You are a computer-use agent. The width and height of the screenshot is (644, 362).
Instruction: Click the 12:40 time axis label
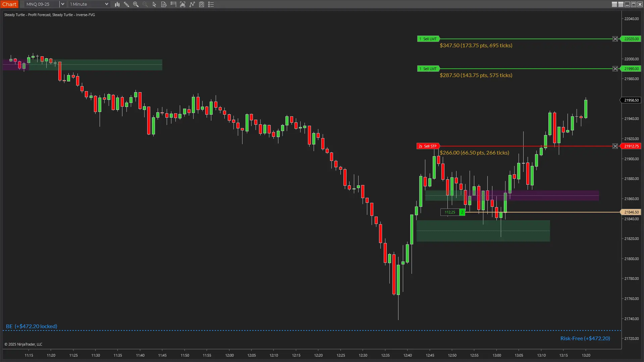408,355
